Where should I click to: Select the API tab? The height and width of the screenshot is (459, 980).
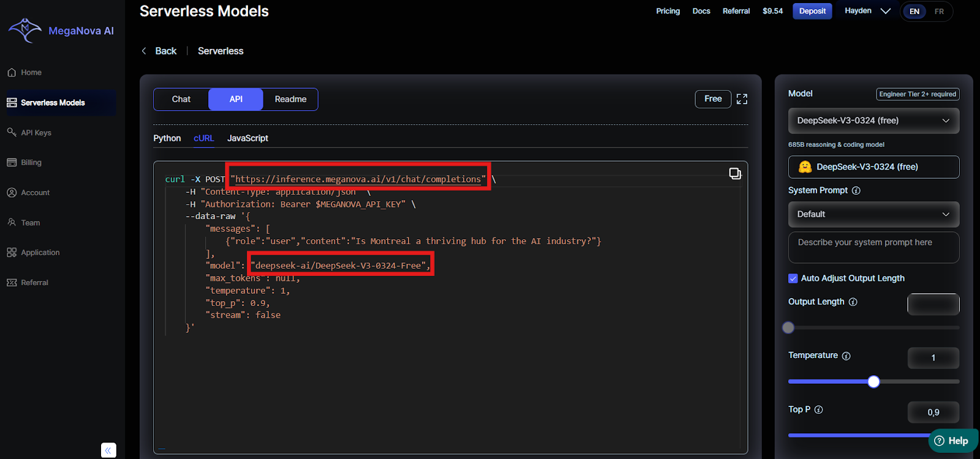[x=236, y=99]
